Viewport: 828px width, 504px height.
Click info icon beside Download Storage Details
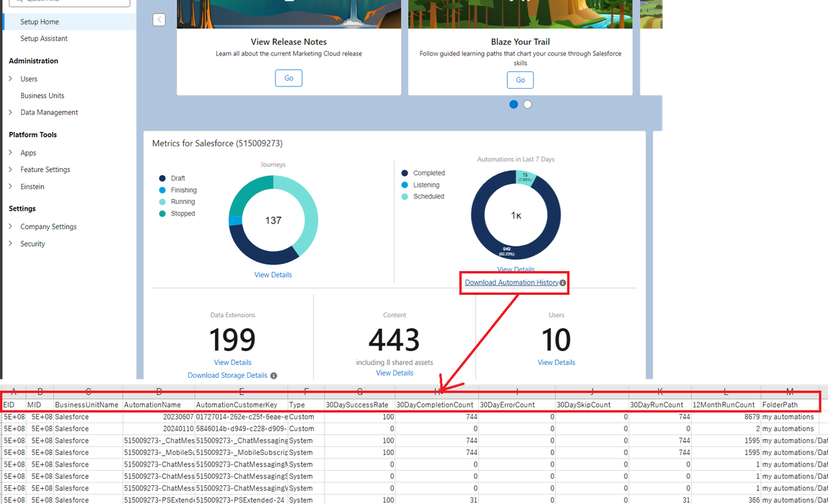[x=273, y=376]
